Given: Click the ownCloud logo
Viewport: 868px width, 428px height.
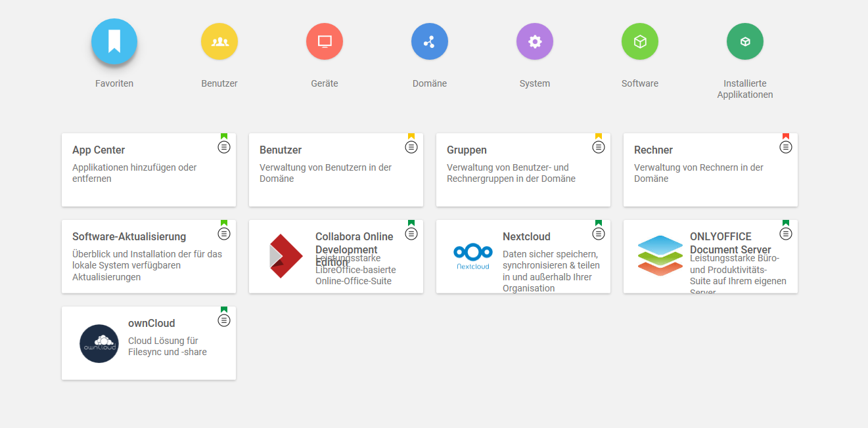Looking at the screenshot, I should pos(99,343).
